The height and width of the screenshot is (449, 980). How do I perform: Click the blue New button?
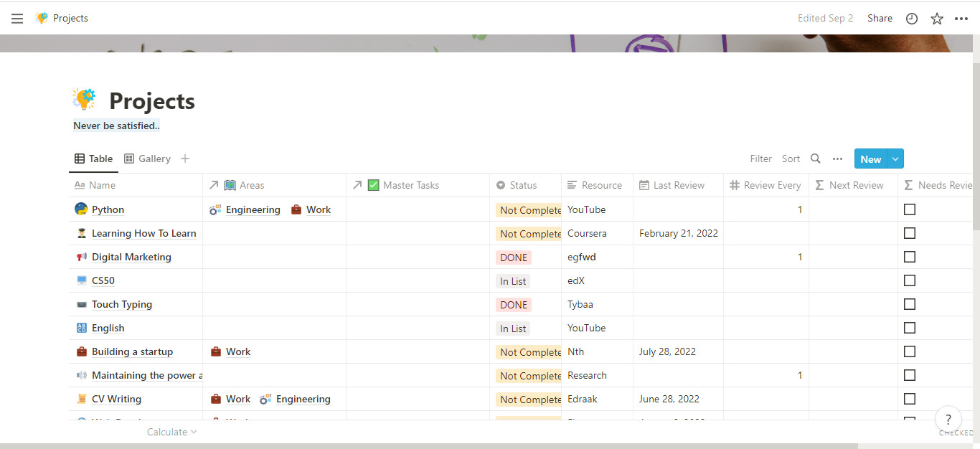871,159
